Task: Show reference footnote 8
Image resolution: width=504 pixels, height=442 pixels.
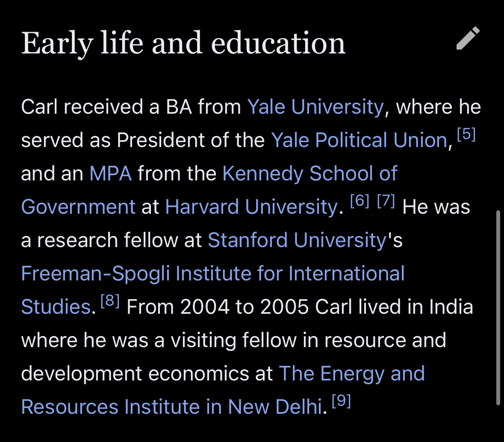Action: [110, 302]
